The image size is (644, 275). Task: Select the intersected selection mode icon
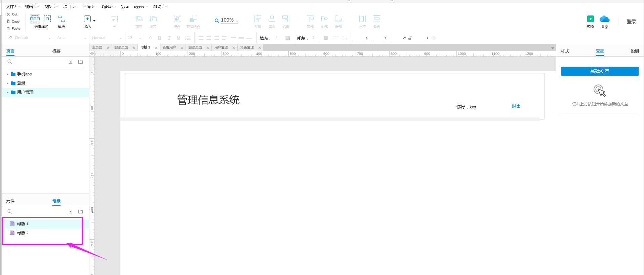point(35,19)
